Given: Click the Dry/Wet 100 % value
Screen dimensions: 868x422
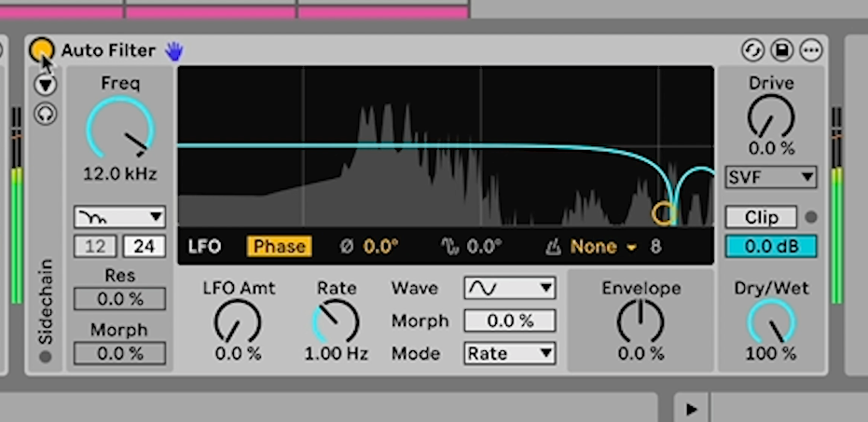Looking at the screenshot, I should point(772,354).
